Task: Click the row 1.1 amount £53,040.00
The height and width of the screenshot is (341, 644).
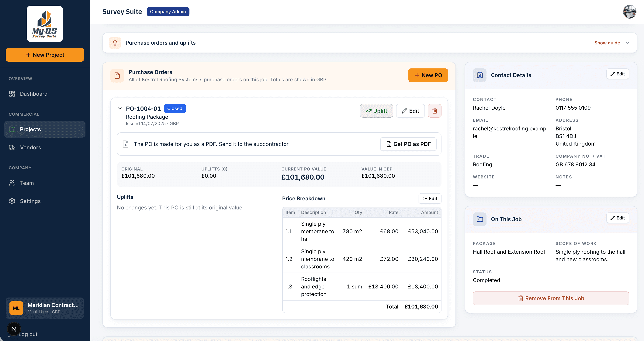Action: click(423, 232)
